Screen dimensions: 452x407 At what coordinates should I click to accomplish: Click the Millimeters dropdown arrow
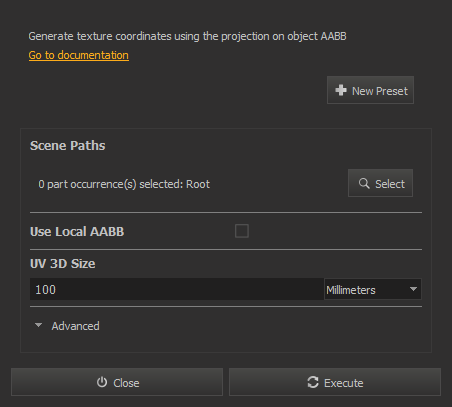pyautogui.click(x=413, y=289)
